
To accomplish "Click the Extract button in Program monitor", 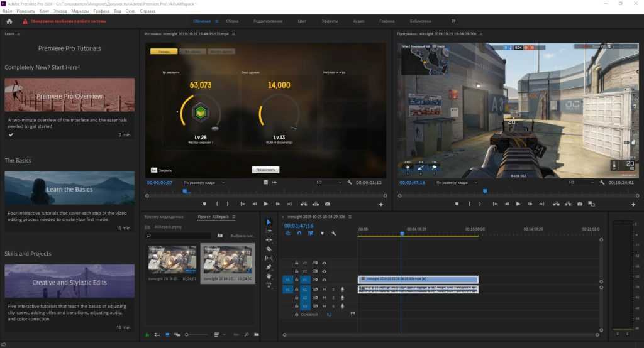I will pyautogui.click(x=568, y=204).
